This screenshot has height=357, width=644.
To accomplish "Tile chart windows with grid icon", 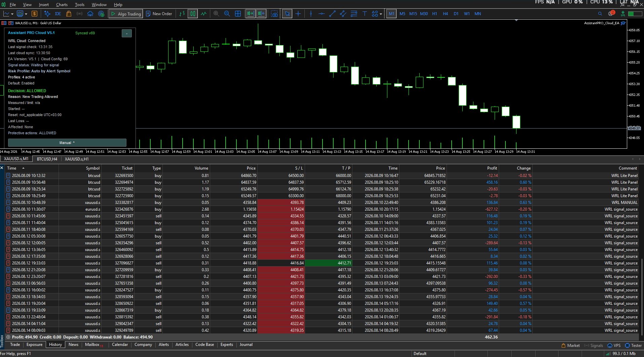I will [x=238, y=14].
